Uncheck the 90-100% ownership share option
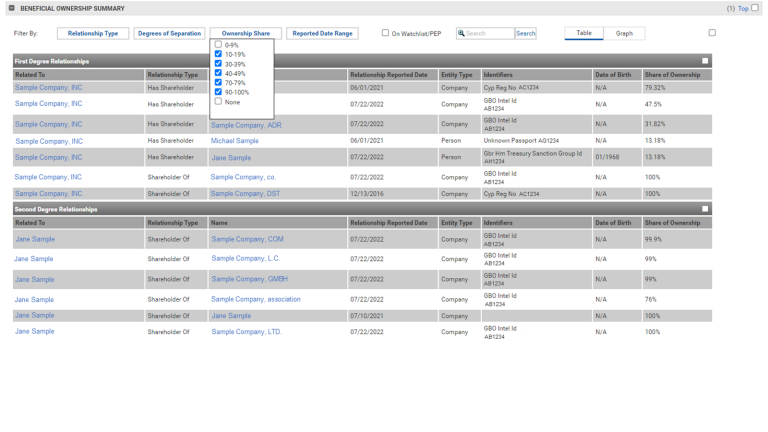This screenshot has height=432, width=768. coord(218,92)
